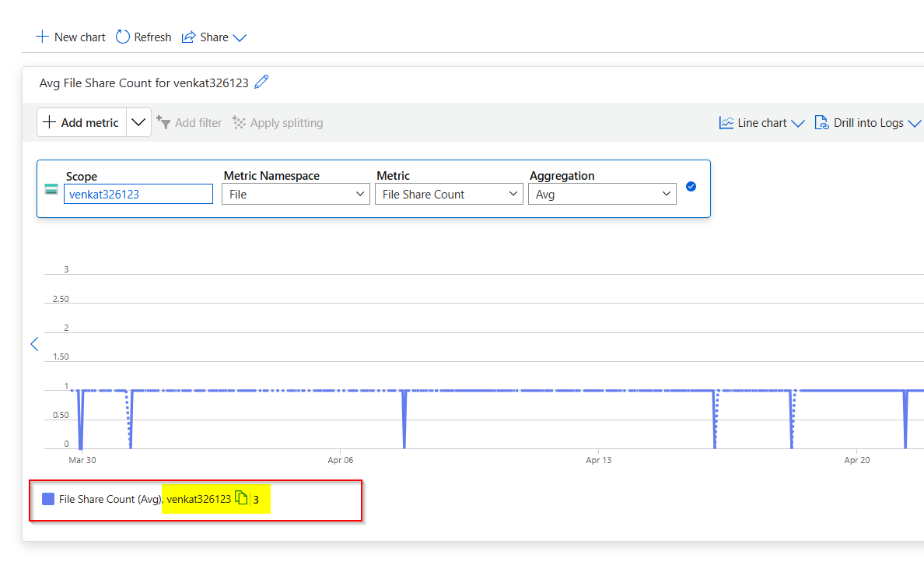
Task: Open the Share menu chevron
Action: 240,37
